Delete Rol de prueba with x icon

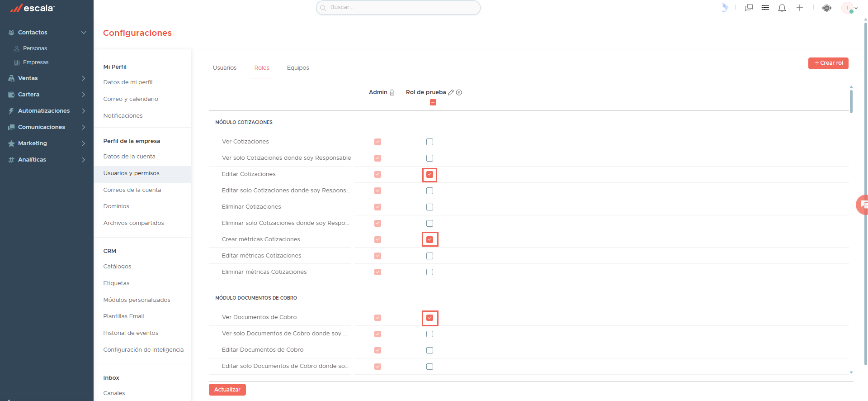[459, 92]
